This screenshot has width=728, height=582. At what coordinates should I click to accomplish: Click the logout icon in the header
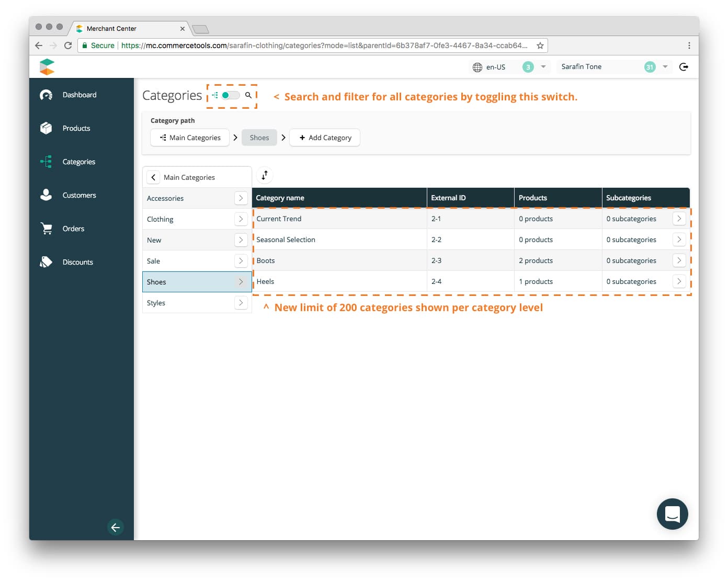click(684, 66)
